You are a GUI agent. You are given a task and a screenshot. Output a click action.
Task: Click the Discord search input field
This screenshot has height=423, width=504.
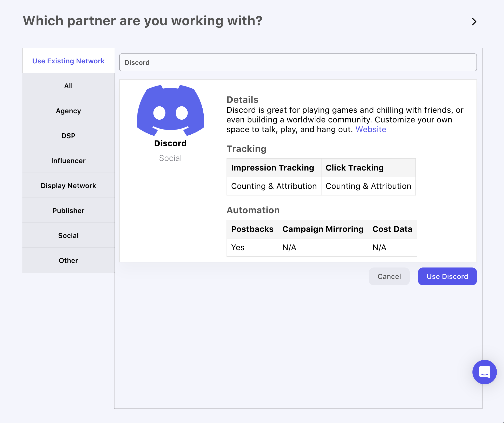(x=298, y=63)
